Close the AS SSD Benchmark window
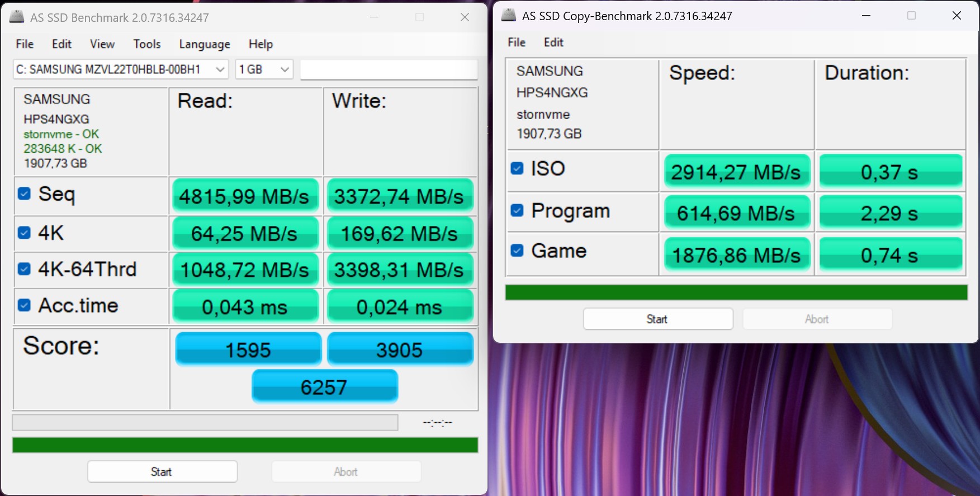Viewport: 980px width, 496px height. click(465, 17)
